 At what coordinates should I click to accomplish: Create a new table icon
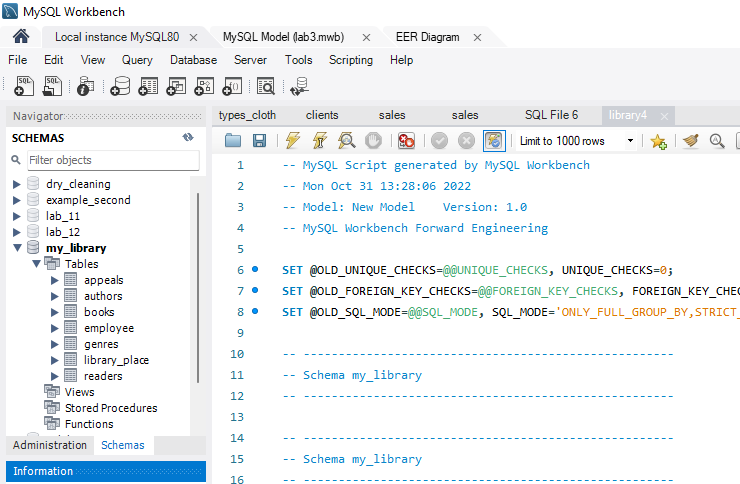pyautogui.click(x=148, y=86)
